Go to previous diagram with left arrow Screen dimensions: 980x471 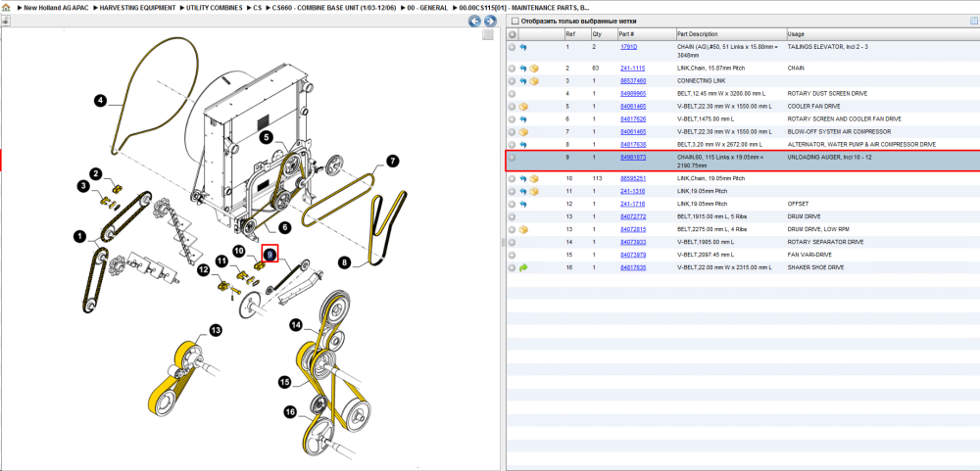coord(474,22)
